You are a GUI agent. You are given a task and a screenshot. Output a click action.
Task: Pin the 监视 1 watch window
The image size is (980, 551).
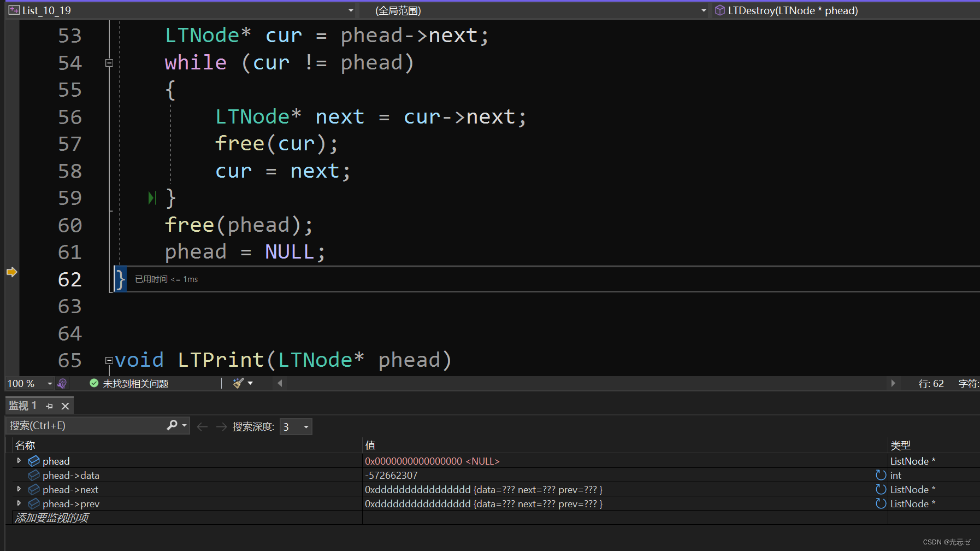(50, 406)
